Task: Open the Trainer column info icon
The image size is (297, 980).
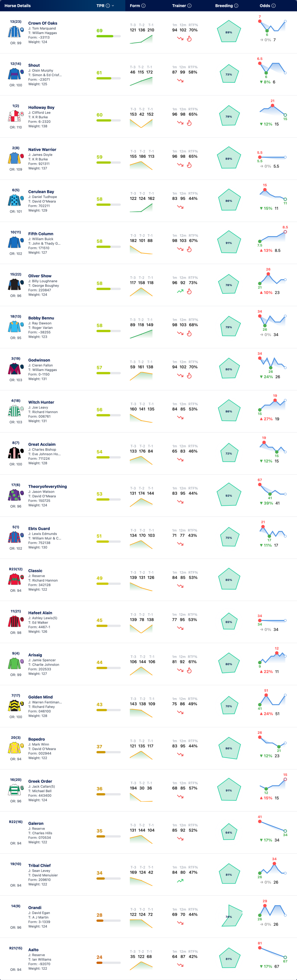Action: 189,6
